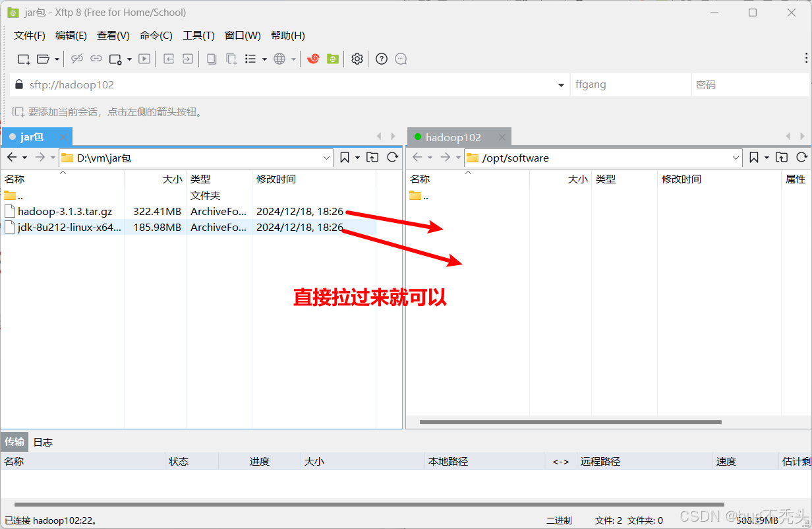Open bookmarks in local D:\vm\jar包 pane
Image resolution: width=812 pixels, height=529 pixels.
345,158
